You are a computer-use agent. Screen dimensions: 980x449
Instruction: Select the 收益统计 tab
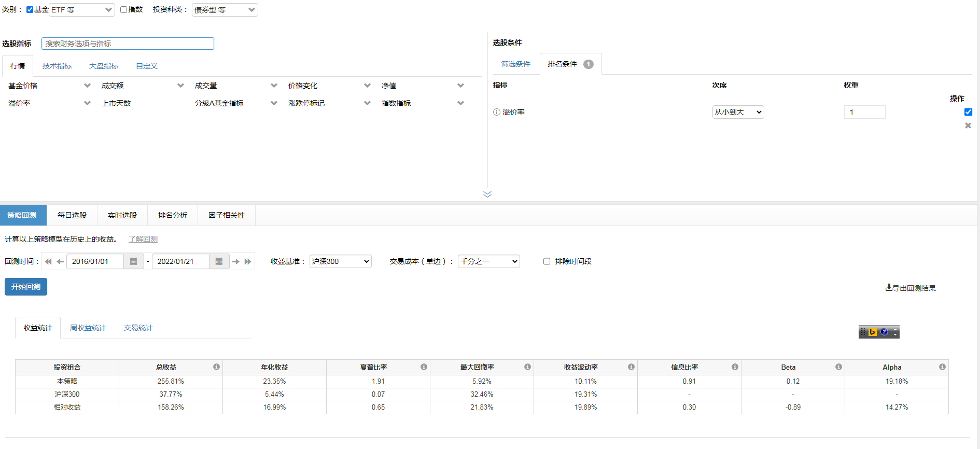coord(38,328)
